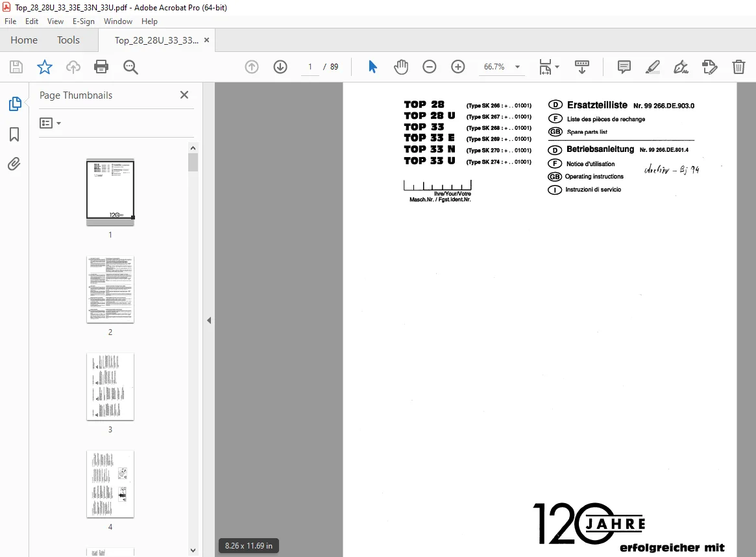
Task: Select the Highlight text tool
Action: (x=652, y=67)
